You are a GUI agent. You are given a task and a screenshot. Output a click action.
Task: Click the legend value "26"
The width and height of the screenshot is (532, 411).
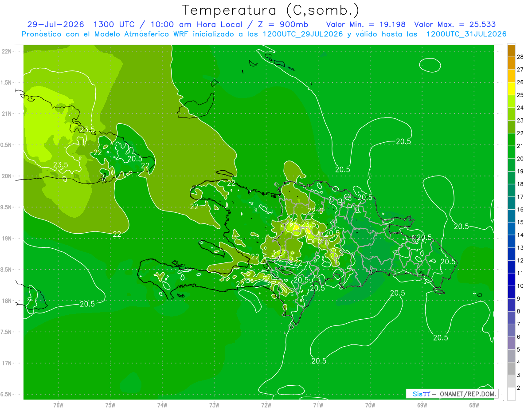(x=520, y=82)
